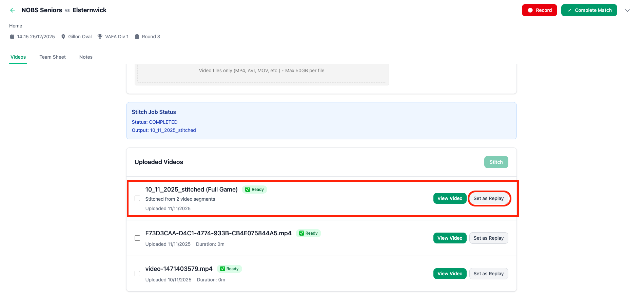The width and height of the screenshot is (644, 297).
Task: Click the trophy icon beside VAFA Div 1
Action: (x=100, y=37)
